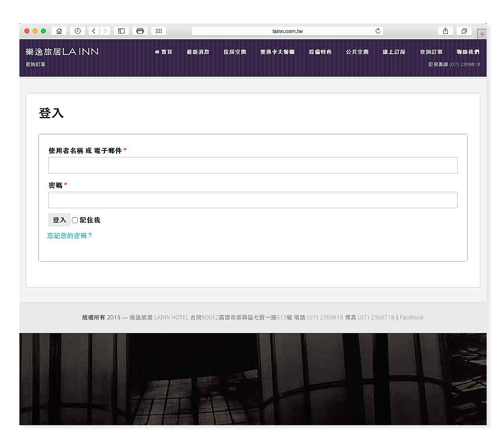Open the 樂逸卡夫餐廳 menu item
This screenshot has width=504, height=445.
click(277, 52)
